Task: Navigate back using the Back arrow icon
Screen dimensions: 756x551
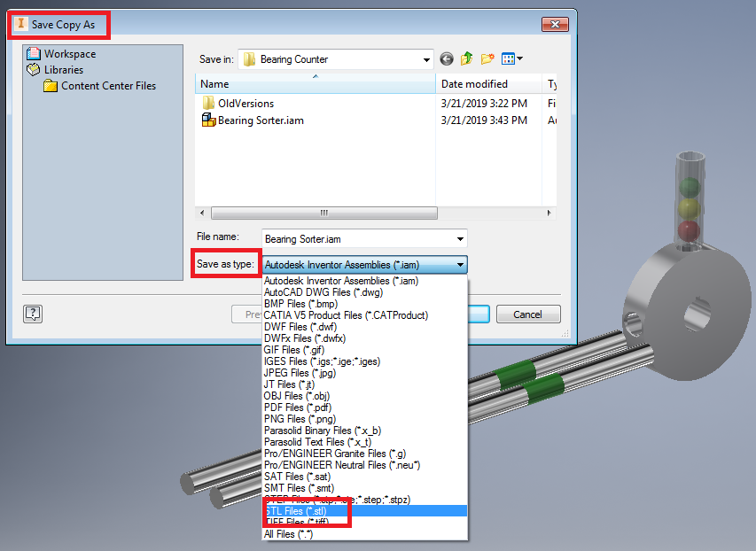Action: click(x=446, y=58)
